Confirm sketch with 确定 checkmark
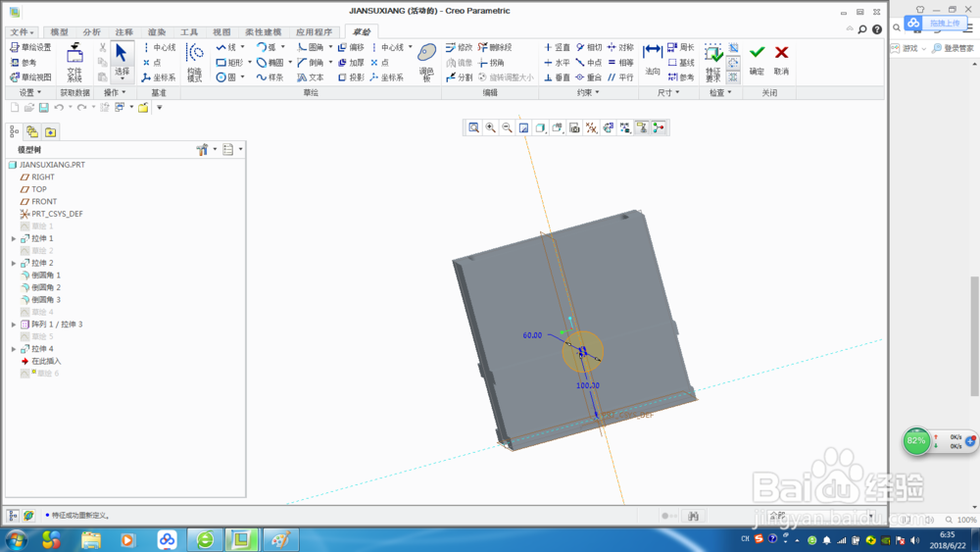 757,60
